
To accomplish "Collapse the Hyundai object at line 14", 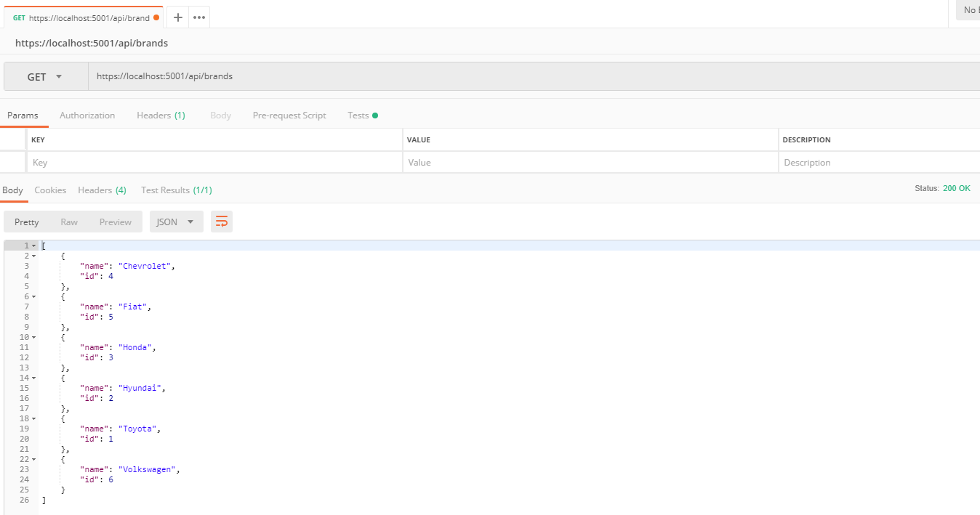I will [33, 378].
